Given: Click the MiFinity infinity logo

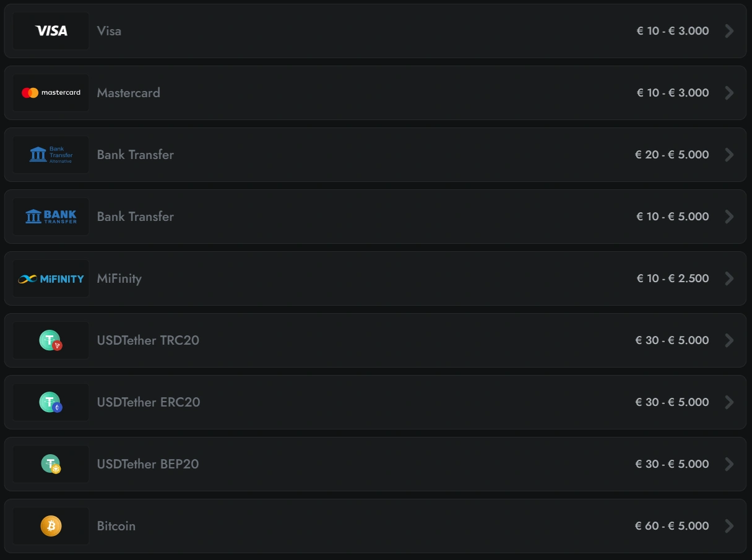Looking at the screenshot, I should (51, 278).
